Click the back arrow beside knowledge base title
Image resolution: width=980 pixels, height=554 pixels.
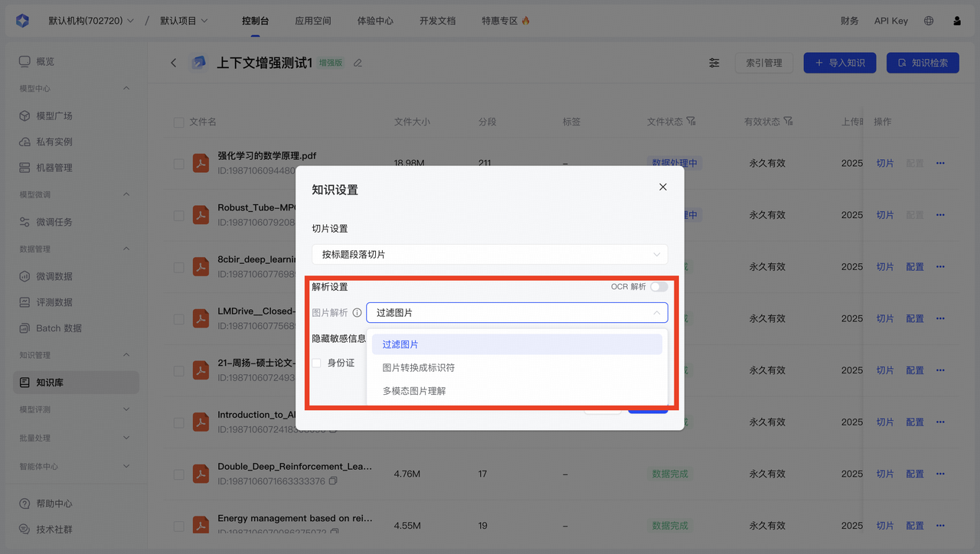174,63
